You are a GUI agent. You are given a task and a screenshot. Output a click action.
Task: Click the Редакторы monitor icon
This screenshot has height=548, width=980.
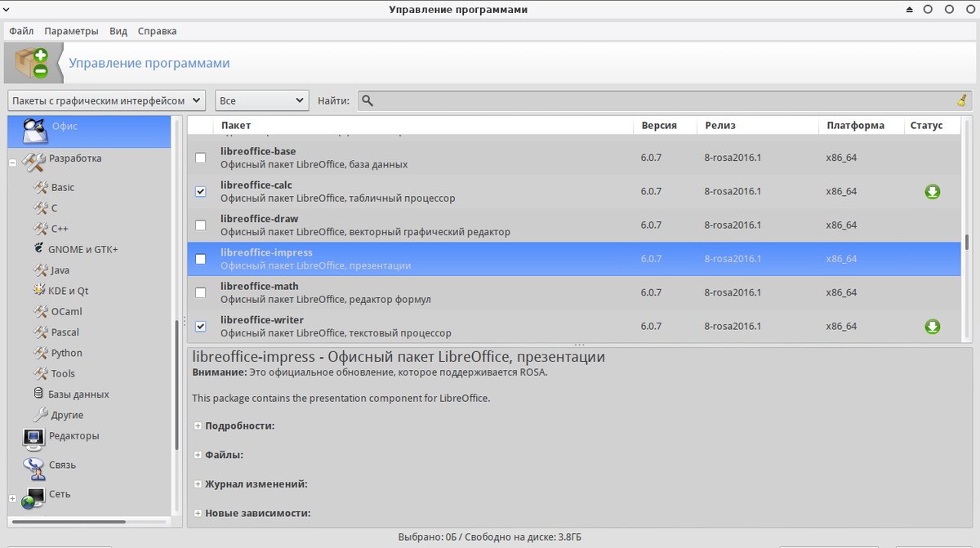(x=33, y=439)
